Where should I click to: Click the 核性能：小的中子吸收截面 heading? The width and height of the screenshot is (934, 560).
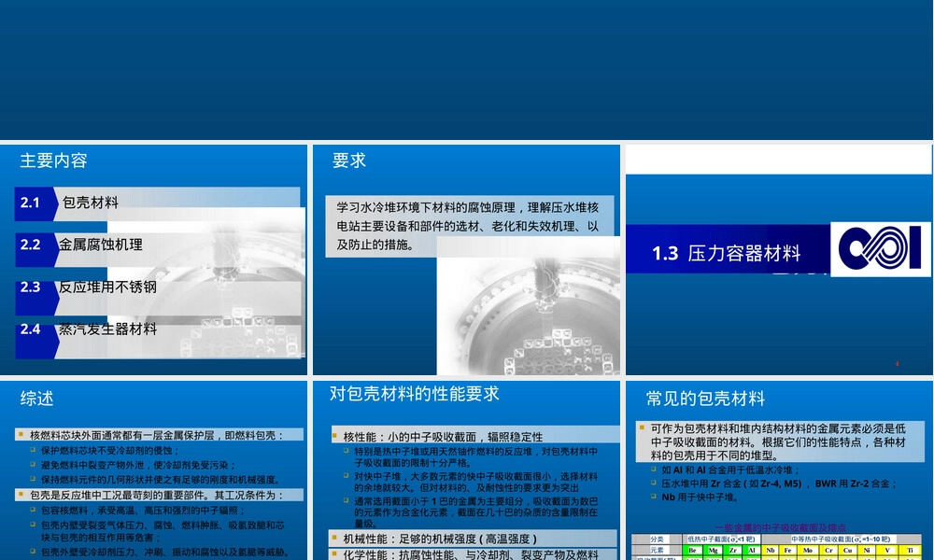coord(474,436)
